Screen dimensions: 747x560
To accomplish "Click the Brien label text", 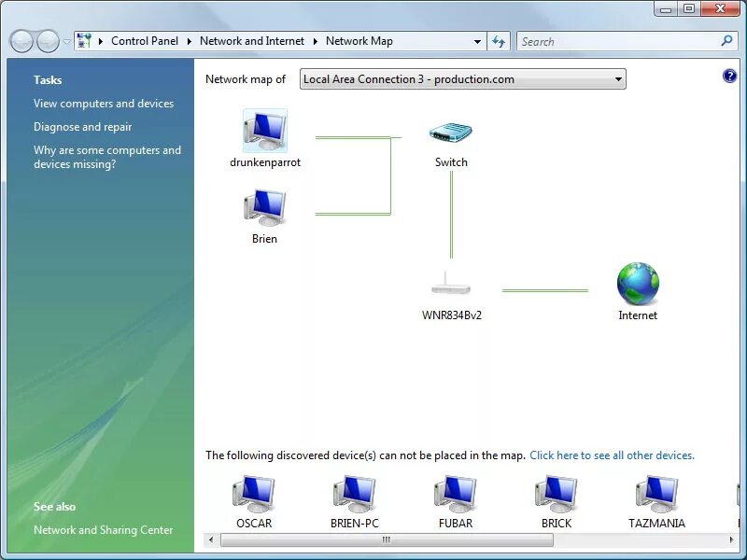I will [265, 239].
